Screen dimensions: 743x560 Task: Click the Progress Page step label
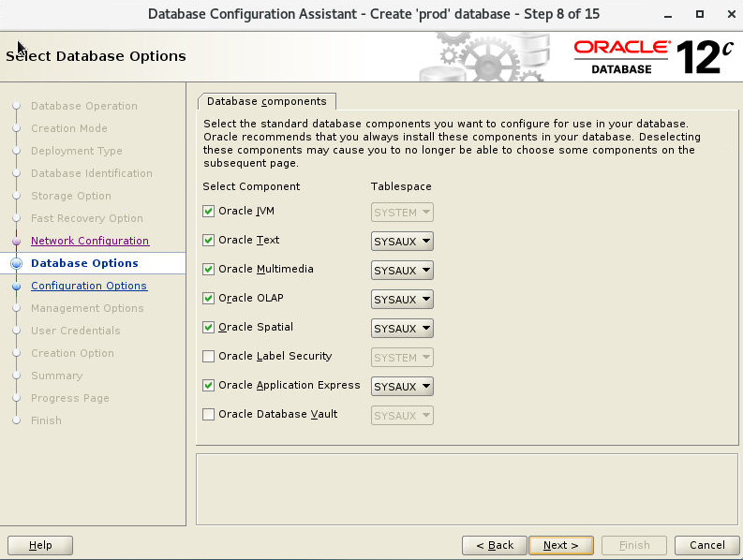[70, 398]
